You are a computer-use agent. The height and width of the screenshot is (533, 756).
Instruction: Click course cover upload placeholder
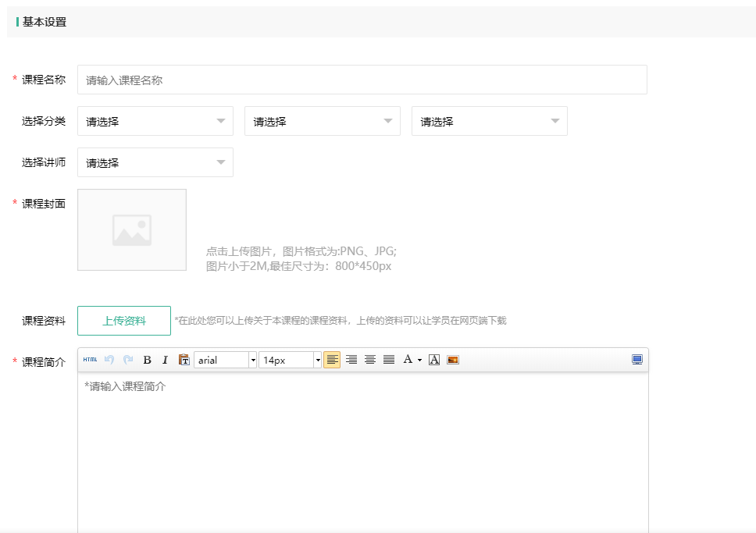pos(132,230)
